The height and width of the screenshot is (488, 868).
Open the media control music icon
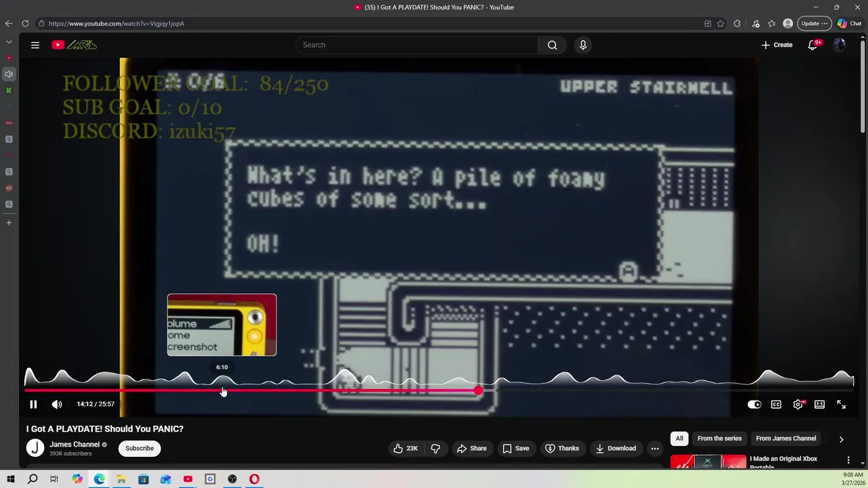coord(755,24)
